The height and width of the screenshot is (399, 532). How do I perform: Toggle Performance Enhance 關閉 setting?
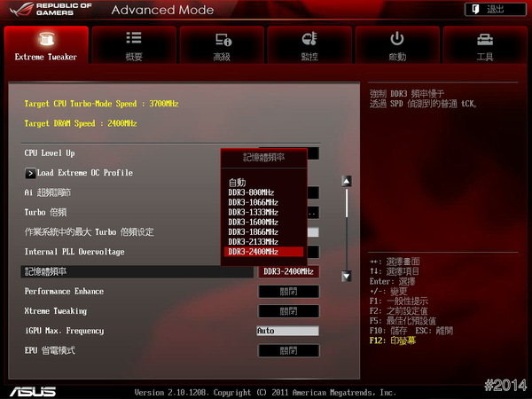(x=288, y=292)
